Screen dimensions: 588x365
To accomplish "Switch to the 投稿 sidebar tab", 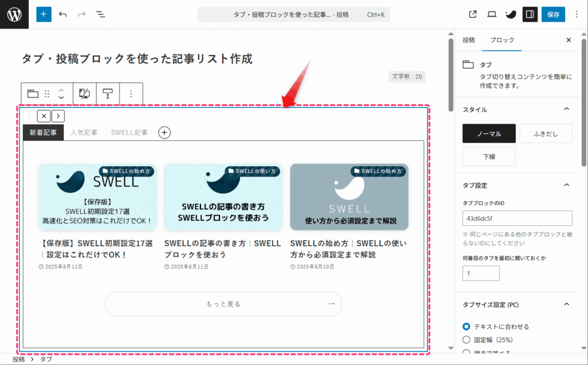I will pos(469,40).
